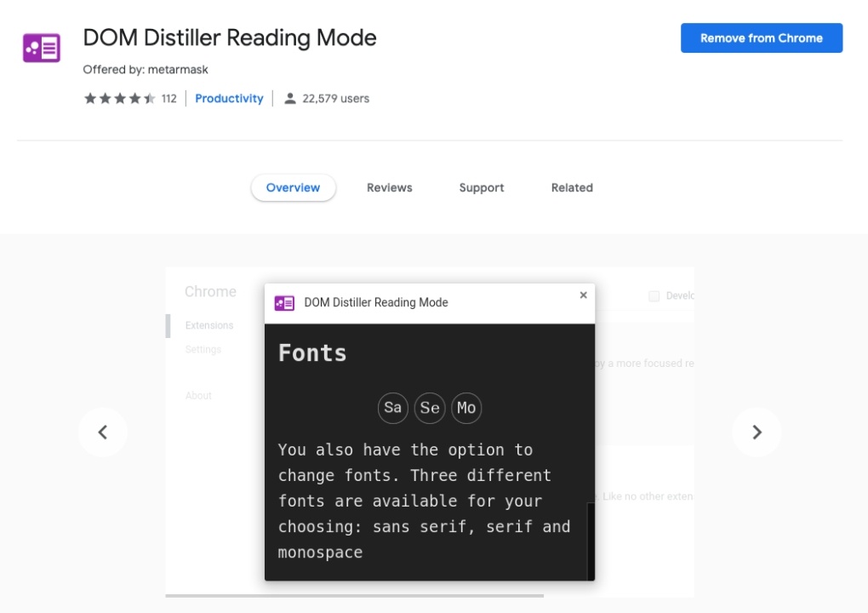Click the DOM Distiller purple logo icon
This screenshot has height=613, width=868.
point(41,47)
